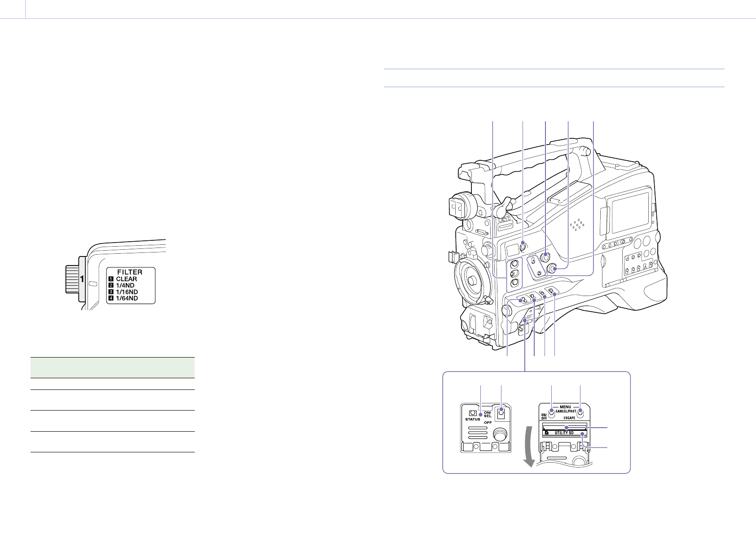Click the MENU label above CANCEL/PRST
756x535 pixels.
click(565, 406)
